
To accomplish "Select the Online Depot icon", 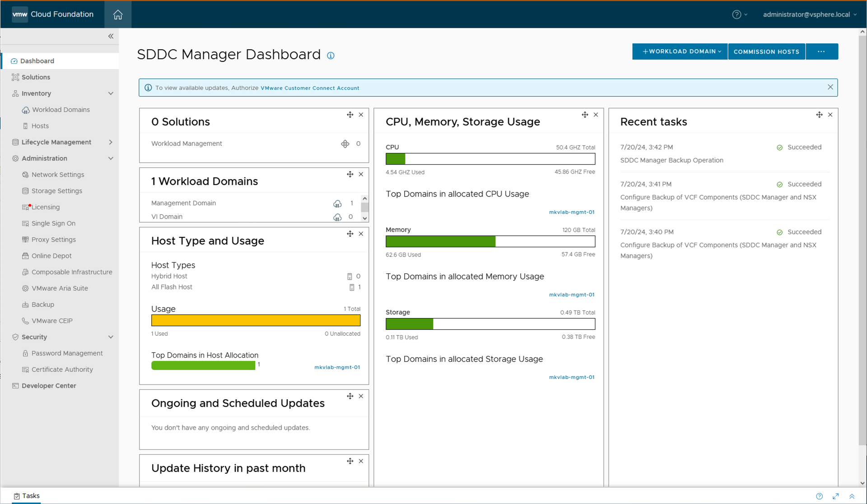I will (25, 256).
